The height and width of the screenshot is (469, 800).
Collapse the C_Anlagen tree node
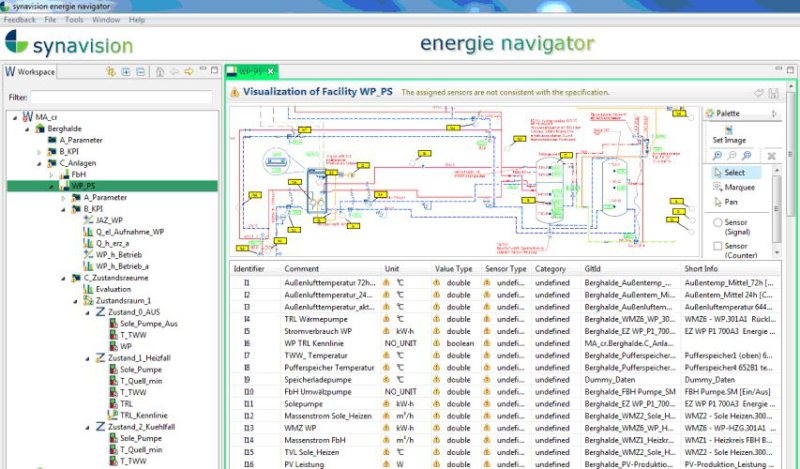(39, 163)
